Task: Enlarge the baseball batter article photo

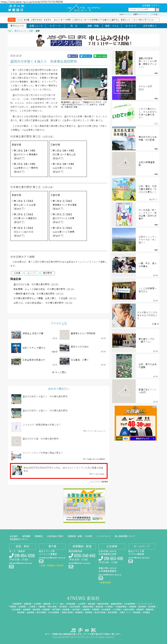Action: (84, 84)
